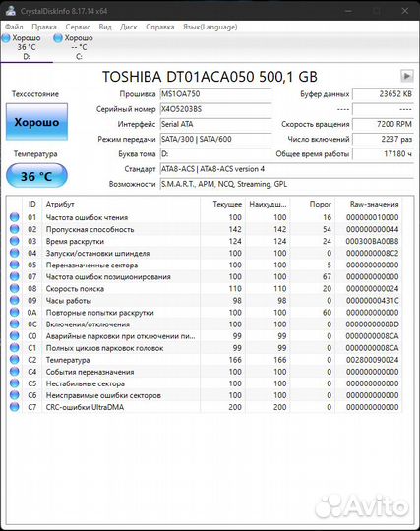The image size is (420, 531).
Task: Click status icon of attribute C5 row
Action: point(14,383)
